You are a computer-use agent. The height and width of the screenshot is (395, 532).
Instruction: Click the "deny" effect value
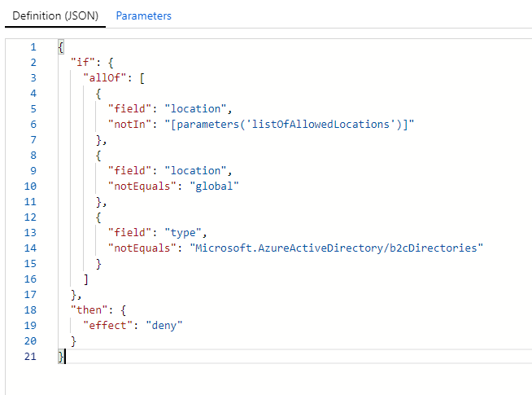click(164, 326)
